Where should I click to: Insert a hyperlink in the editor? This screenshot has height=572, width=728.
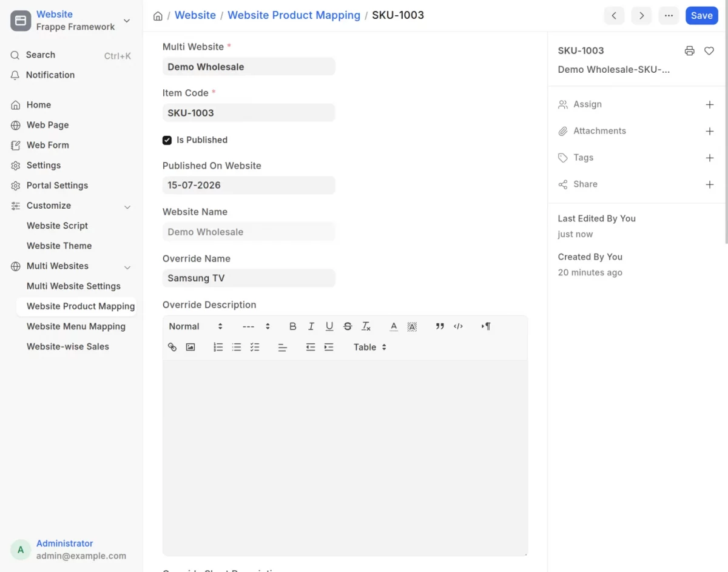pos(172,347)
